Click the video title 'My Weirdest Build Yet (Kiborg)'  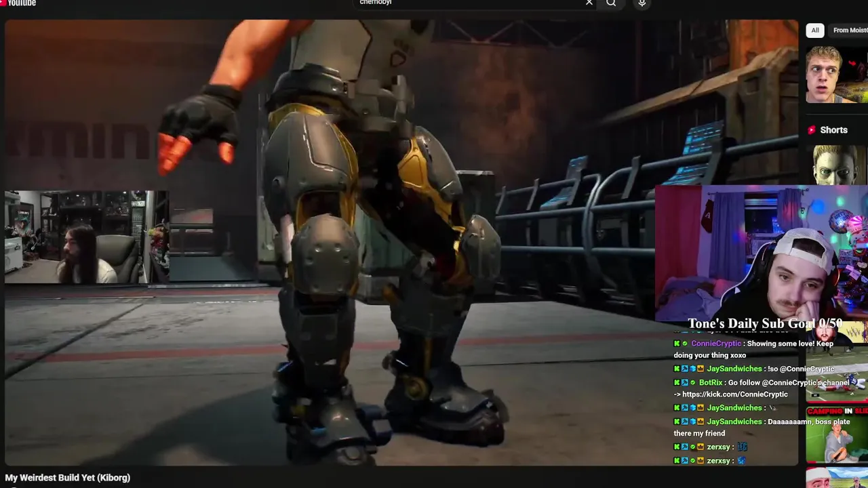click(68, 478)
